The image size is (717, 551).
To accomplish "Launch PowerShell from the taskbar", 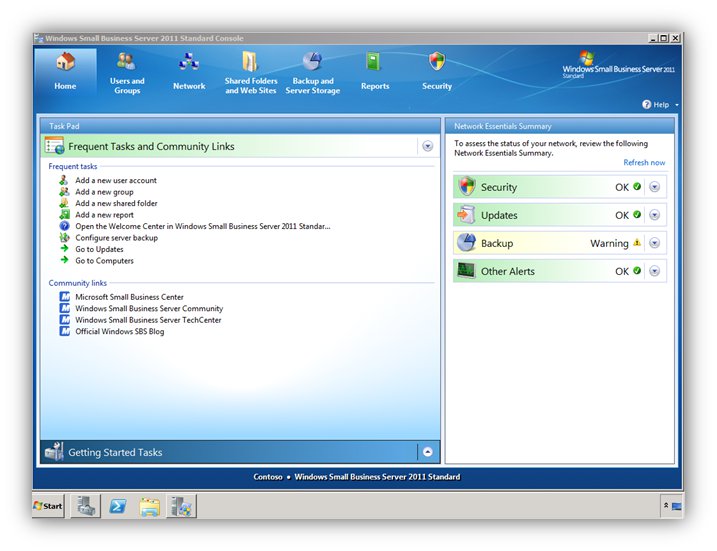I will coord(116,506).
